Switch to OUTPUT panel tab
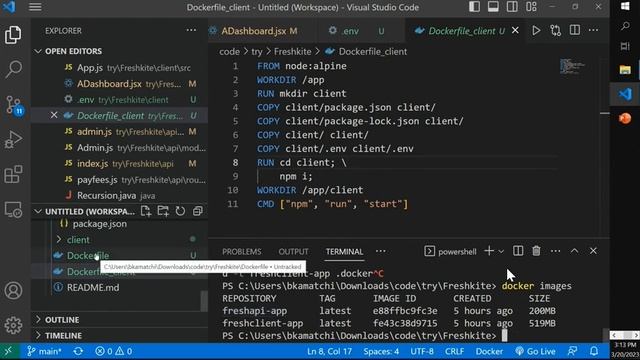The image size is (640, 360). [293, 251]
